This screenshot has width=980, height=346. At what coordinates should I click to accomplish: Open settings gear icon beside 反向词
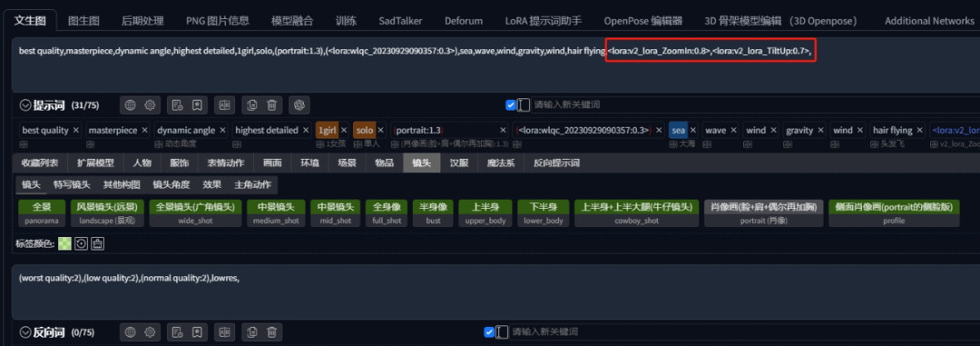click(x=150, y=332)
